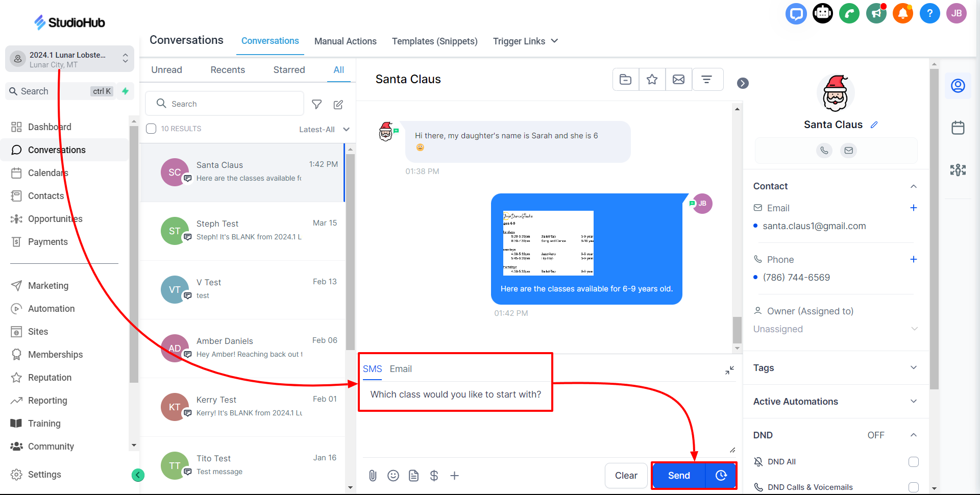
Task: Open the JB user avatar menu
Action: (x=957, y=13)
